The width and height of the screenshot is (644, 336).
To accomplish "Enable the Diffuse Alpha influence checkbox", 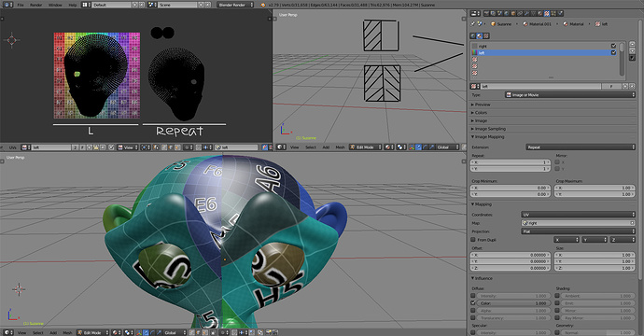I will point(473,311).
